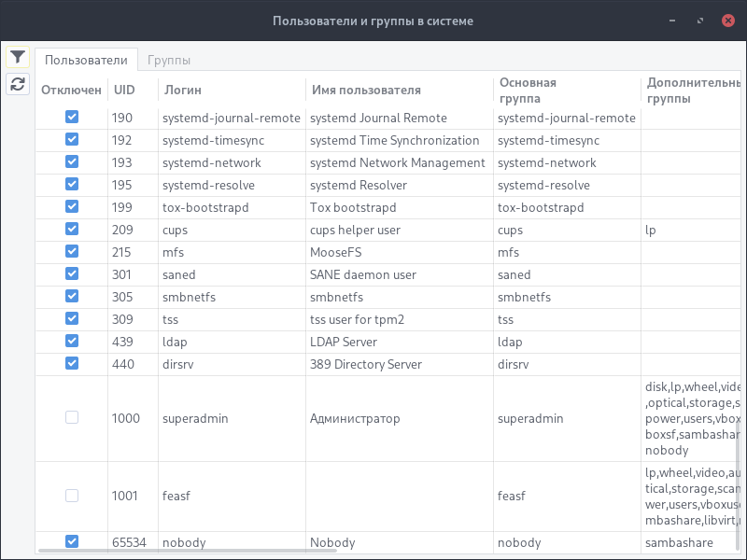Select the Пользователи tab
Viewport: 747px width, 560px height.
point(86,60)
